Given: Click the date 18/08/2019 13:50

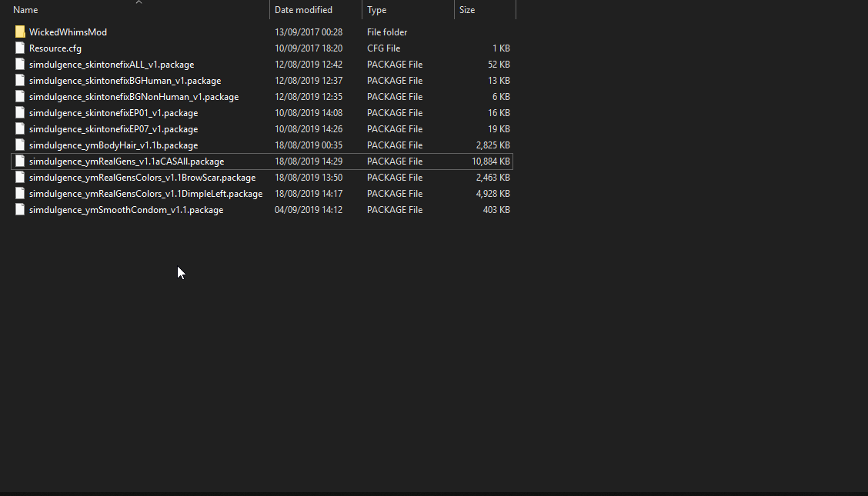Looking at the screenshot, I should pyautogui.click(x=309, y=177).
